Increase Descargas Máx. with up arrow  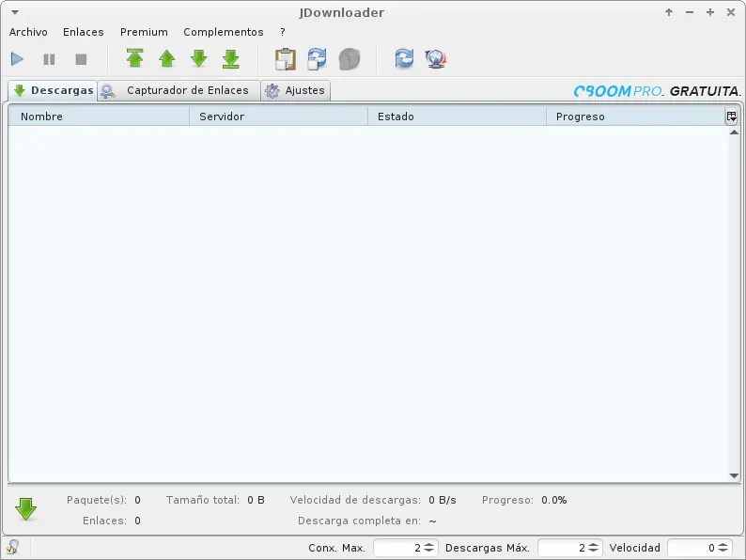coord(593,545)
